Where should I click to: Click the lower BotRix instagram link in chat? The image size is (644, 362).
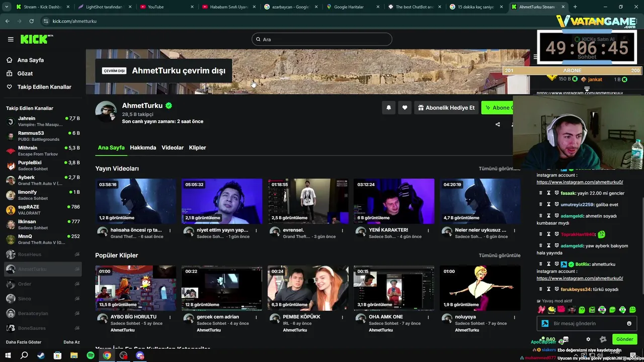580,278
